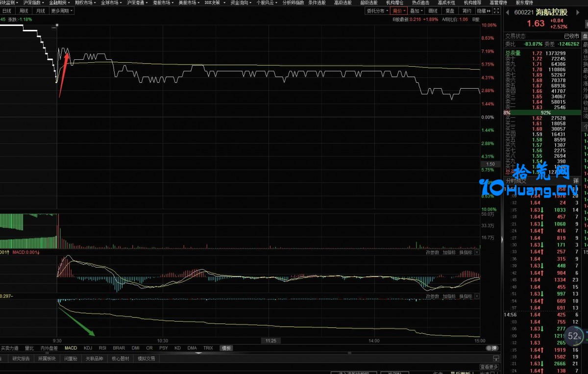Click 改参数 on lower sub-panel
The height and width of the screenshot is (374, 588).
(x=433, y=296)
